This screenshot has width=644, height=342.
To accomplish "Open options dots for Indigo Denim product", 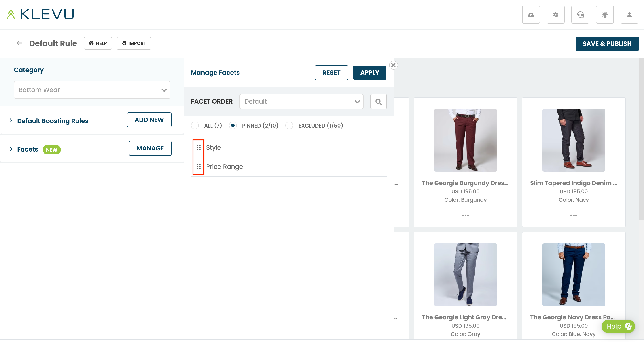I will (x=574, y=215).
